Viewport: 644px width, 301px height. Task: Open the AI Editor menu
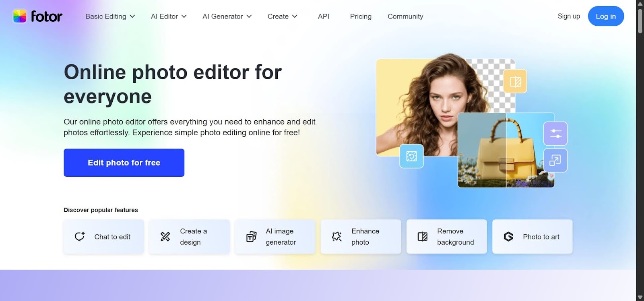point(164,16)
